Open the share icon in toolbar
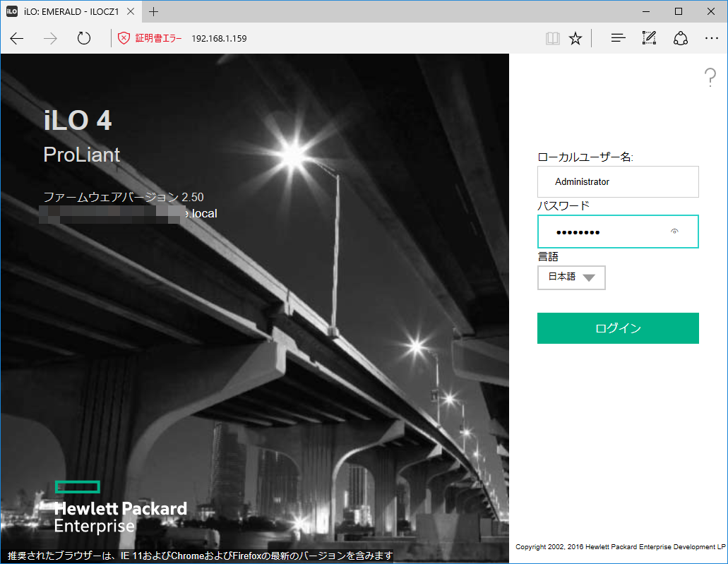Image resolution: width=728 pixels, height=564 pixels. pos(681,38)
